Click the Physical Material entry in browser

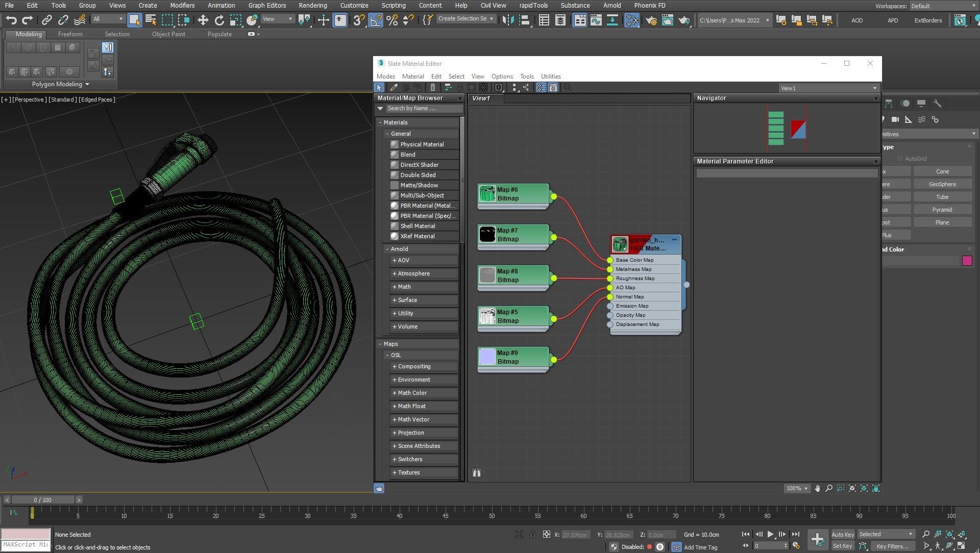click(x=424, y=144)
